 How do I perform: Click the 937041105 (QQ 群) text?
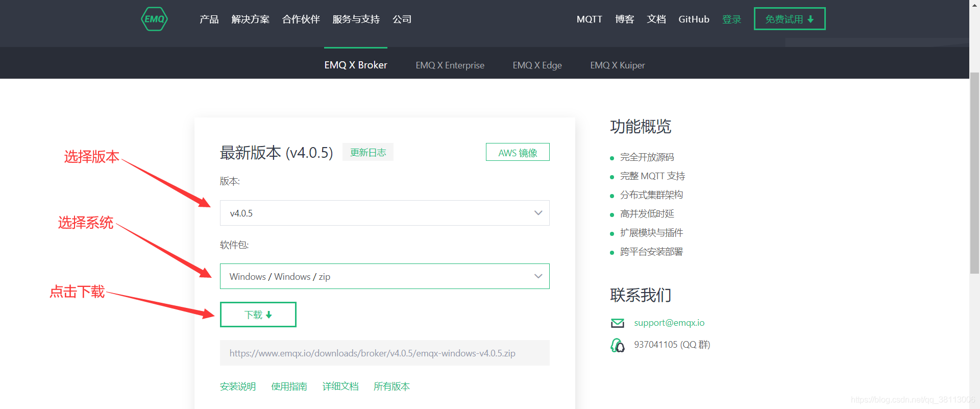672,345
